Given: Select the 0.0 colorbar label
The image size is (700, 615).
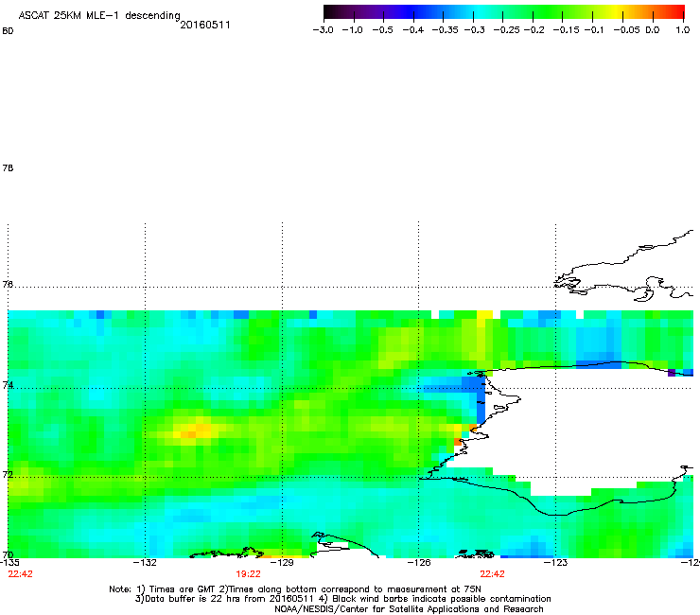Looking at the screenshot, I should click(x=653, y=30).
